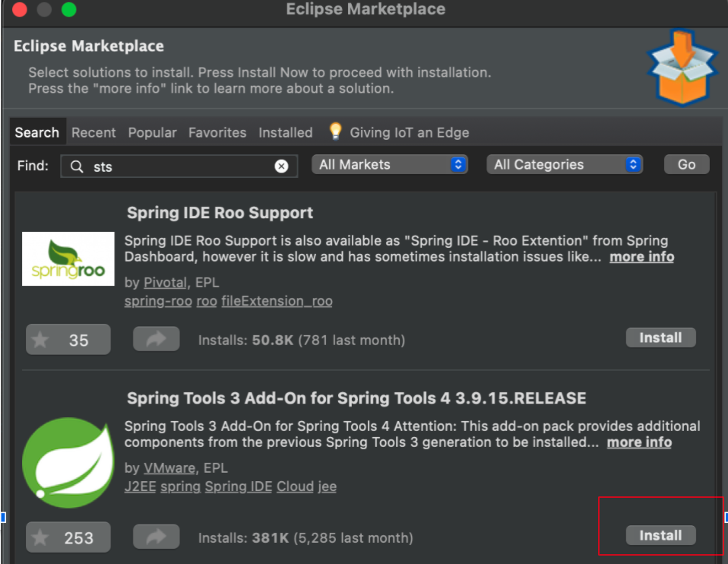
Task: Install Spring IDE Roo Support
Action: click(660, 337)
